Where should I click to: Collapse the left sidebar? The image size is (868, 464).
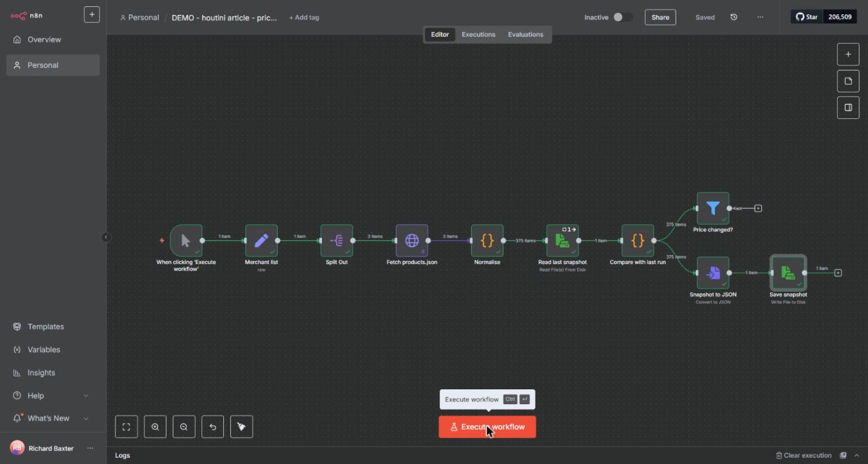pyautogui.click(x=106, y=237)
